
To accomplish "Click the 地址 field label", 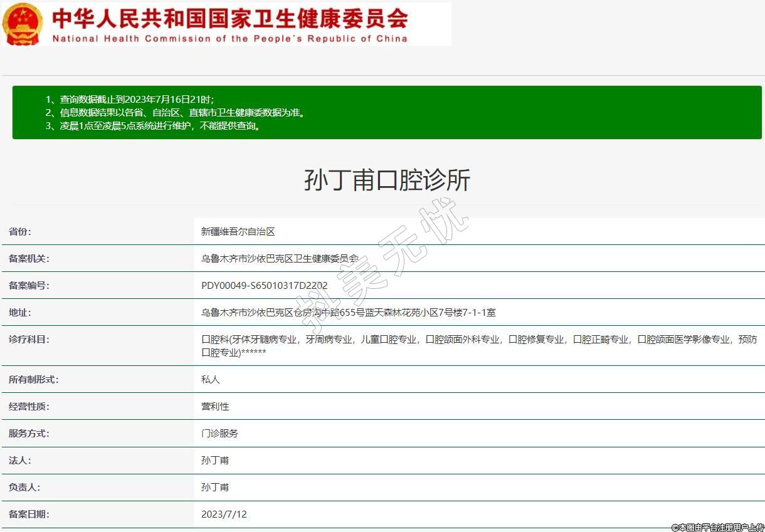I will pyautogui.click(x=20, y=313).
